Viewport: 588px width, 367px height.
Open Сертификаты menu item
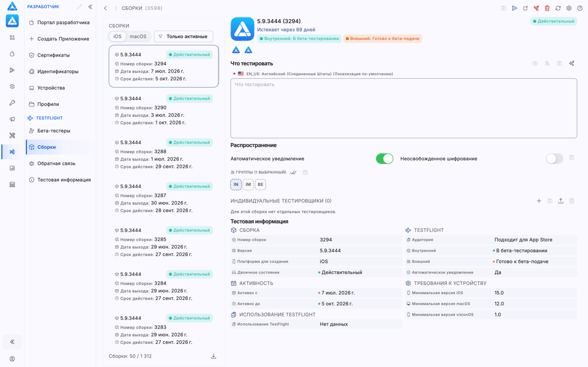tap(60, 55)
